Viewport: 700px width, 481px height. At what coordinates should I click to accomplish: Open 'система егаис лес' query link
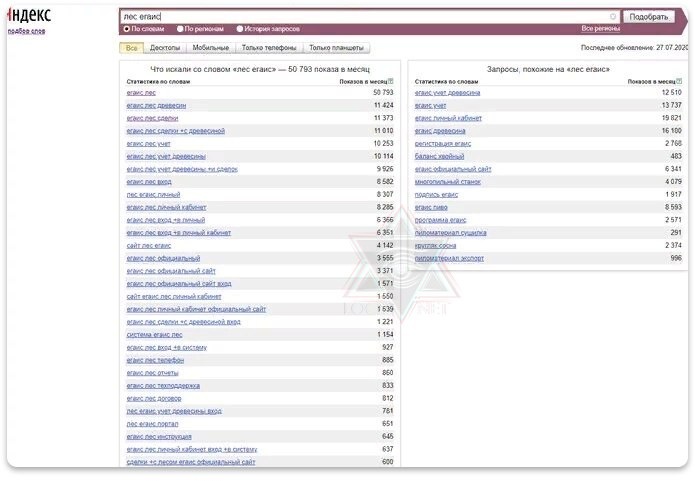(154, 335)
